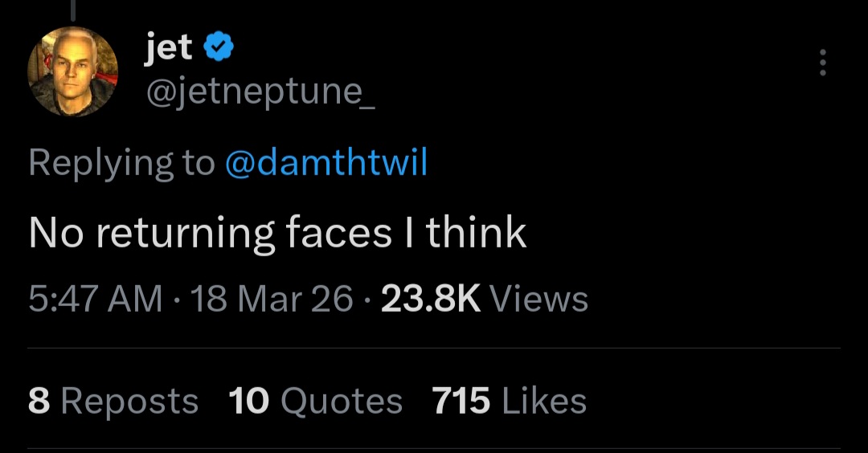
Task: Open jet's profile picture avatar
Action: click(x=73, y=71)
